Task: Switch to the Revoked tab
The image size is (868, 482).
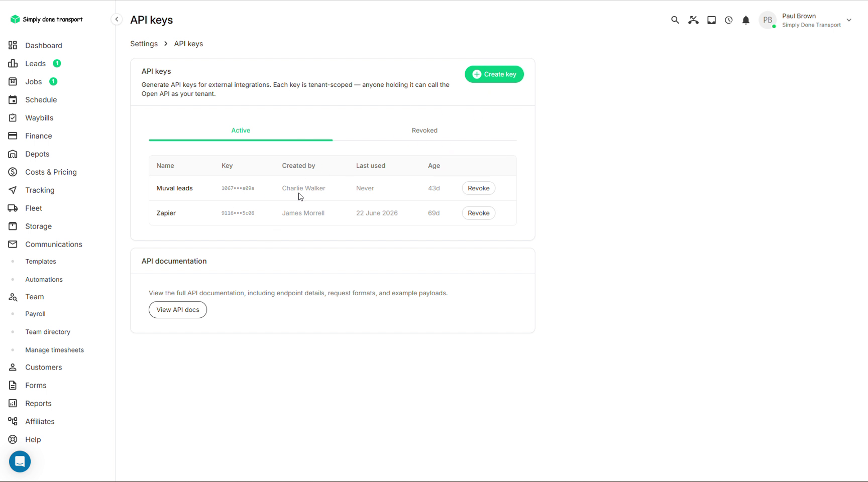Action: coord(424,131)
